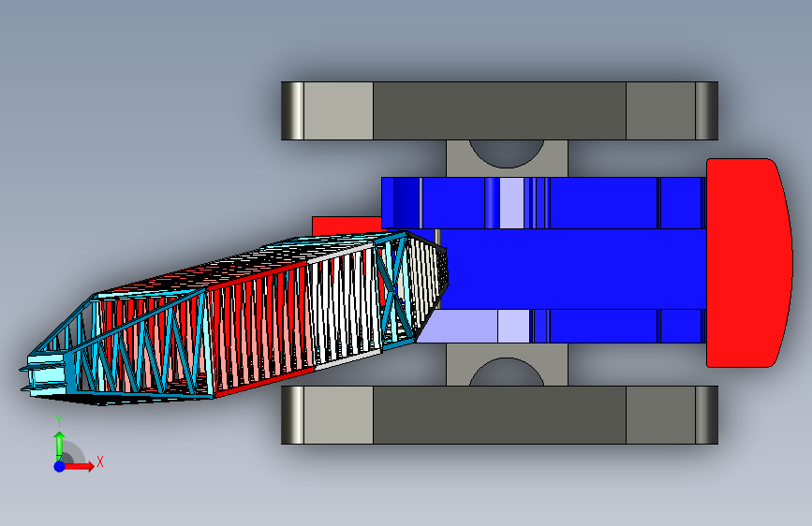Select the lower crawler track's dark center plate
The height and width of the screenshot is (526, 812).
click(499, 415)
